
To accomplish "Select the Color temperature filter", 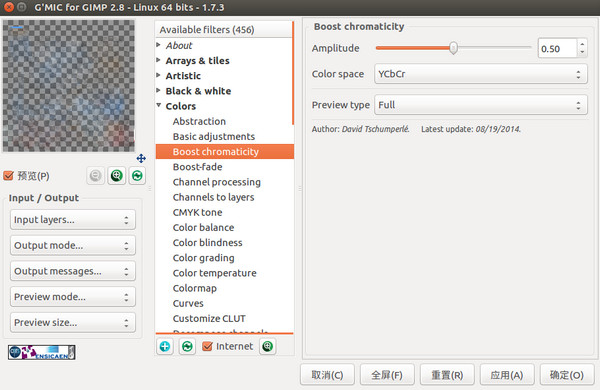I will click(x=214, y=273).
